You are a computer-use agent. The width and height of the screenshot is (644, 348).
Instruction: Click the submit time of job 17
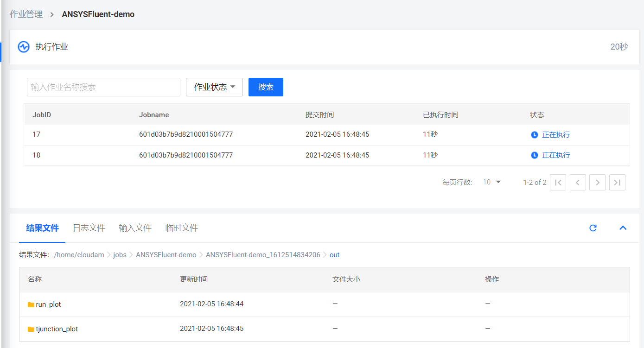[338, 135]
